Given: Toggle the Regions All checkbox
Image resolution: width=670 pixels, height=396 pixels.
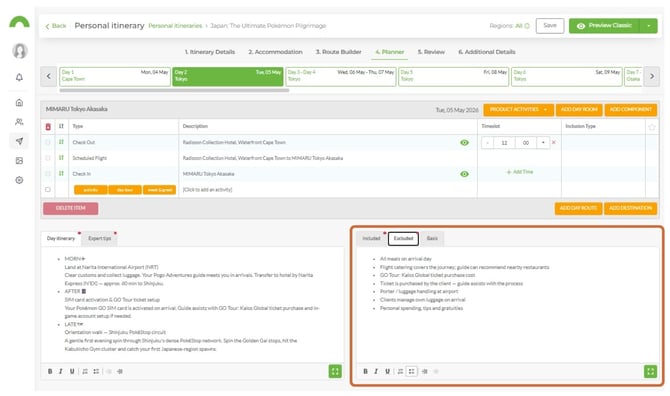Looking at the screenshot, I should 527,26.
